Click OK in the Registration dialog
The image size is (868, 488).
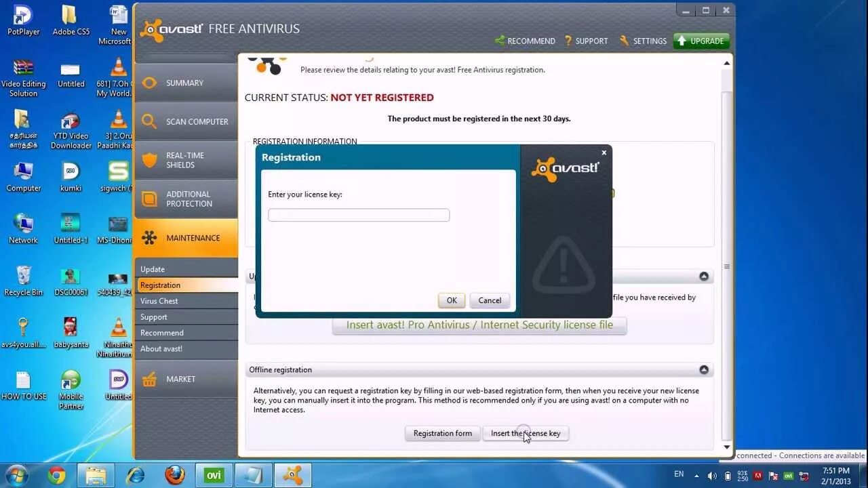tap(452, 300)
